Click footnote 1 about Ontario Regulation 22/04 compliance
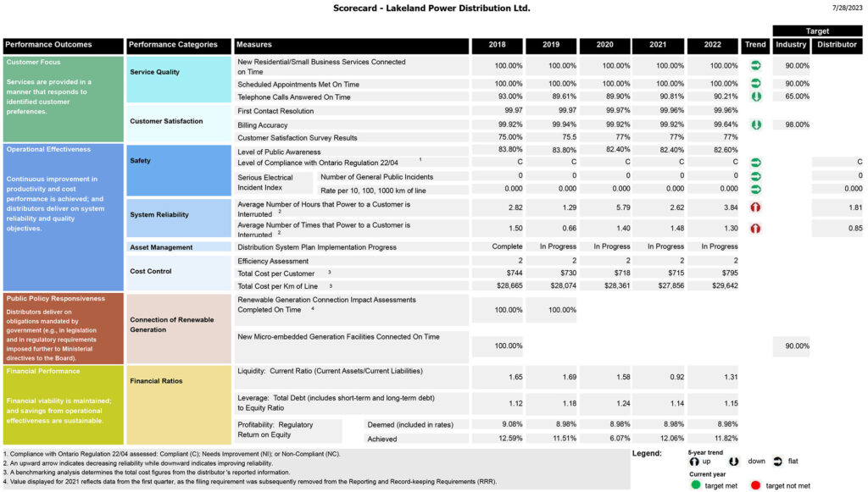 point(171,454)
